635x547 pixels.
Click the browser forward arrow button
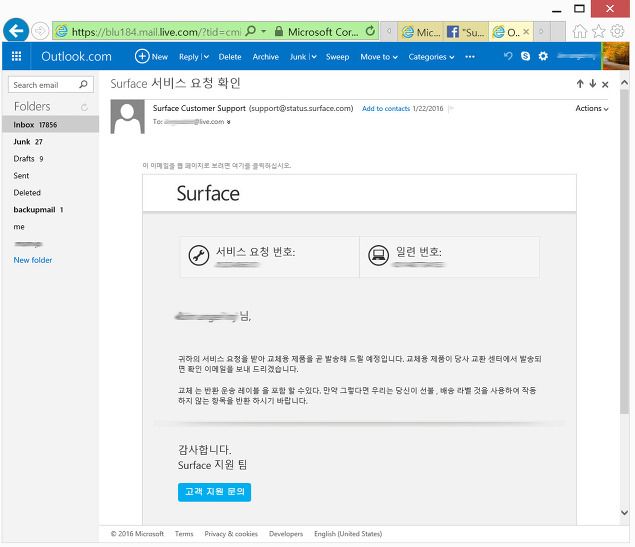40,31
